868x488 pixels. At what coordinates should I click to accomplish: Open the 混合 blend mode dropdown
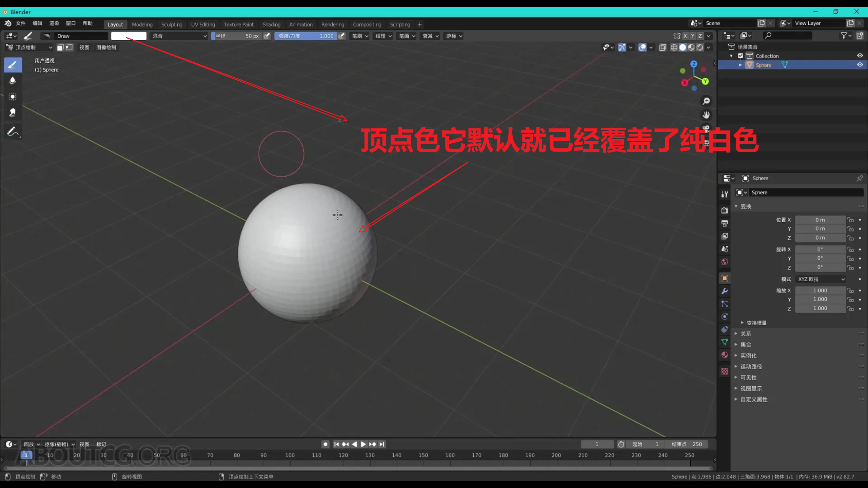179,36
